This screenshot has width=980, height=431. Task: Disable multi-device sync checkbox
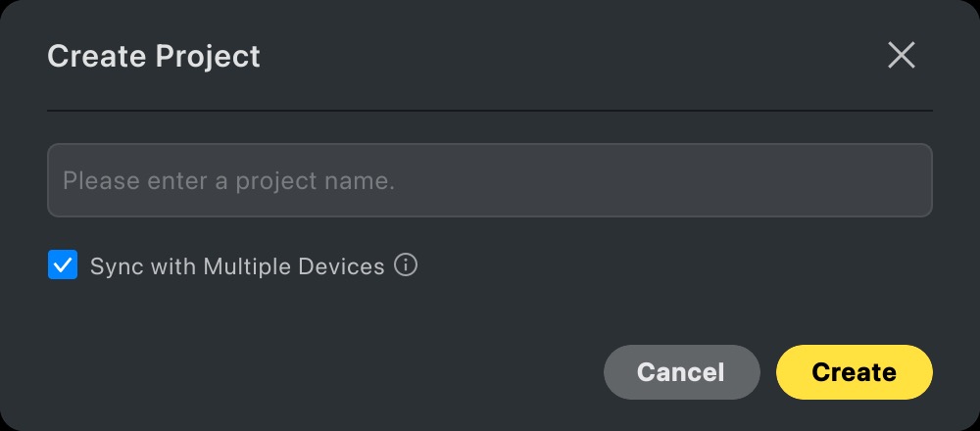click(x=63, y=265)
